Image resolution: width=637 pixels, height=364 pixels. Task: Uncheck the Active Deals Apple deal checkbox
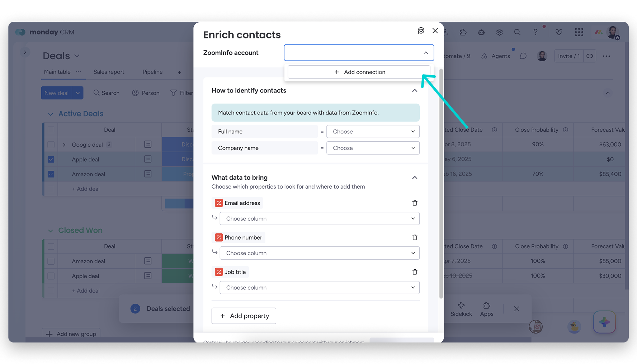tap(51, 159)
